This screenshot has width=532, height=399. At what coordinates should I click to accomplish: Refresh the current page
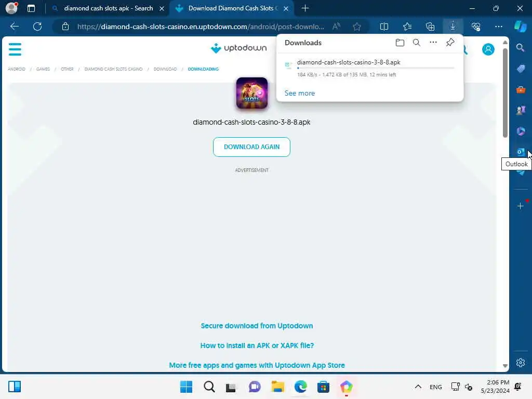point(37,26)
